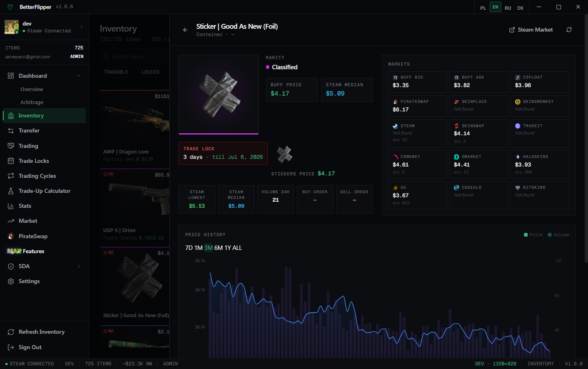Click the Trade Lock 3 days notice
The width and height of the screenshot is (588, 369).
pyautogui.click(x=223, y=153)
